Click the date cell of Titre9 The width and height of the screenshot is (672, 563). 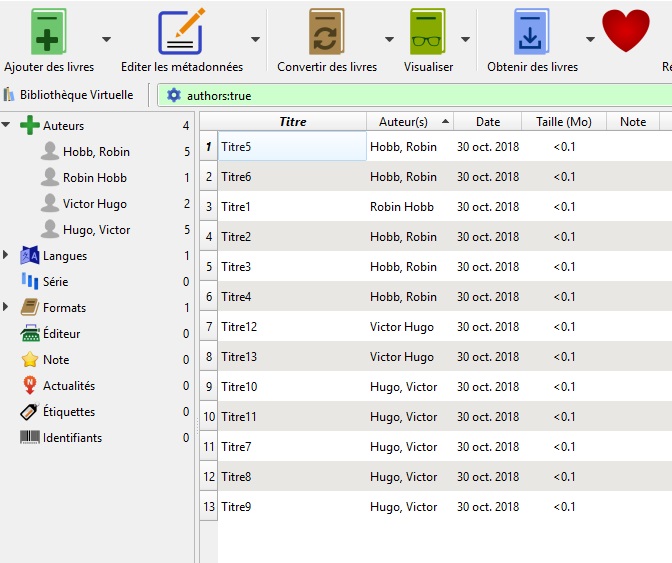[488, 506]
